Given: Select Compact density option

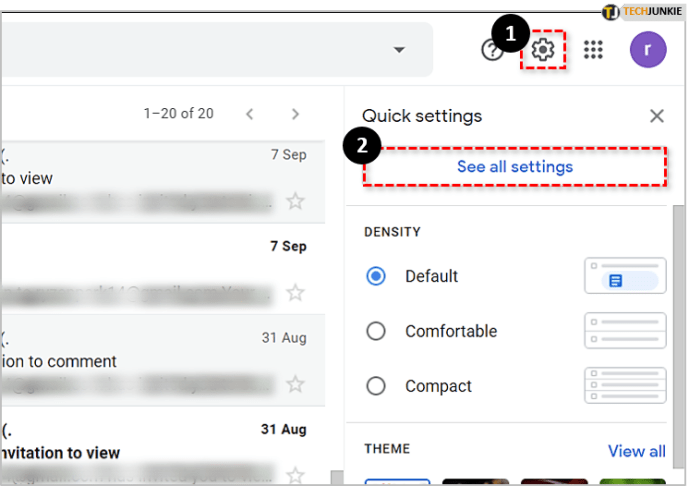Looking at the screenshot, I should pyautogui.click(x=376, y=386).
